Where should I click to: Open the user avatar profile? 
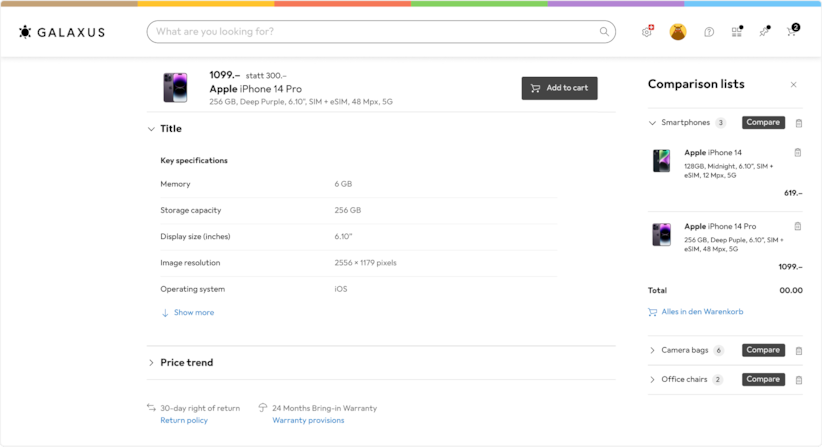(x=678, y=32)
